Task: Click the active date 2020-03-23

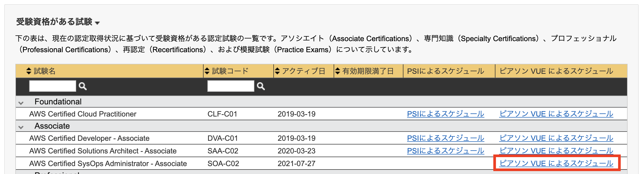Action: point(296,151)
